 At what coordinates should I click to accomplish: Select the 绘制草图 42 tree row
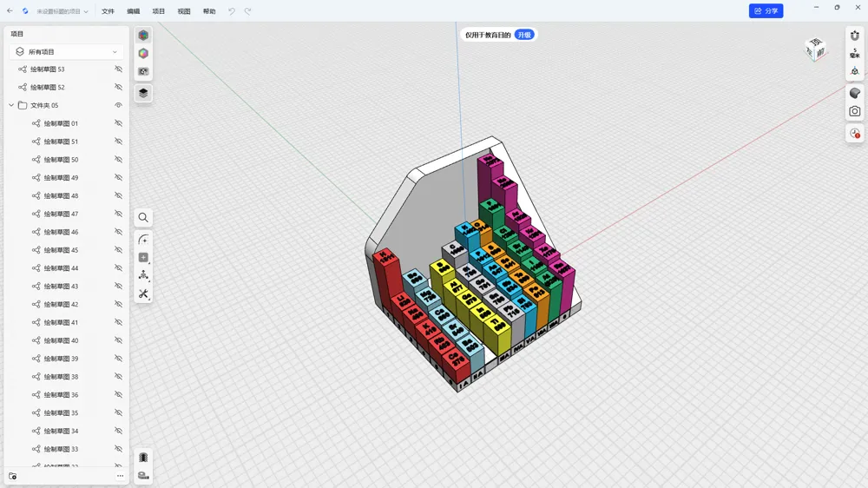67,304
